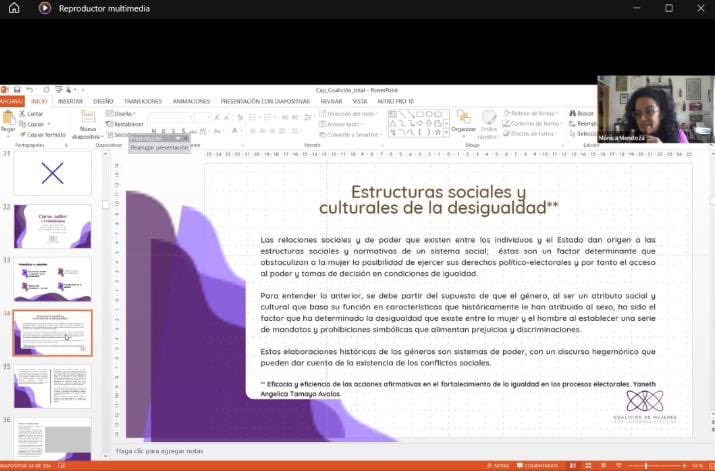Click the Undo arrow in quick access toolbar
715x471 pixels.
[30, 90]
